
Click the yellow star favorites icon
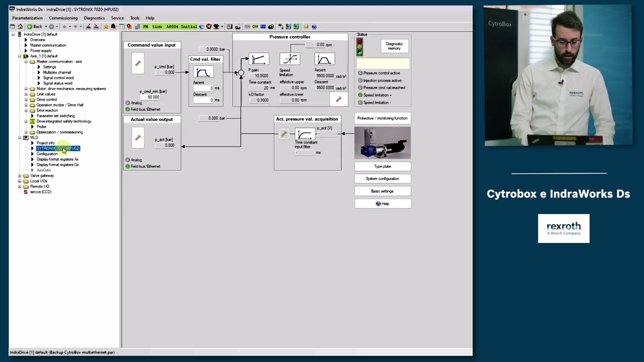tap(106, 26)
